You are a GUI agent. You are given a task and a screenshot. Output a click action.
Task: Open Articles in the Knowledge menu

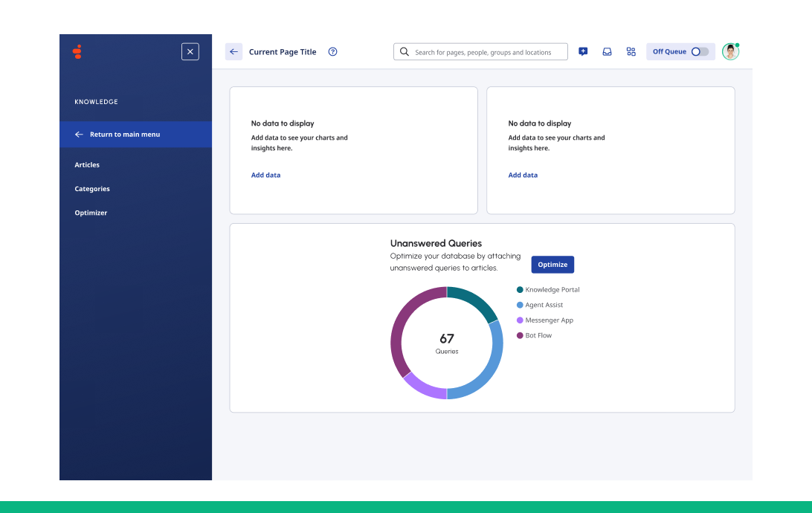point(87,165)
